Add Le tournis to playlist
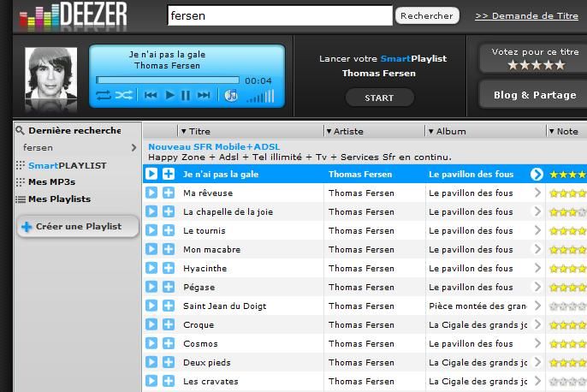This screenshot has width=587, height=392. 169,230
